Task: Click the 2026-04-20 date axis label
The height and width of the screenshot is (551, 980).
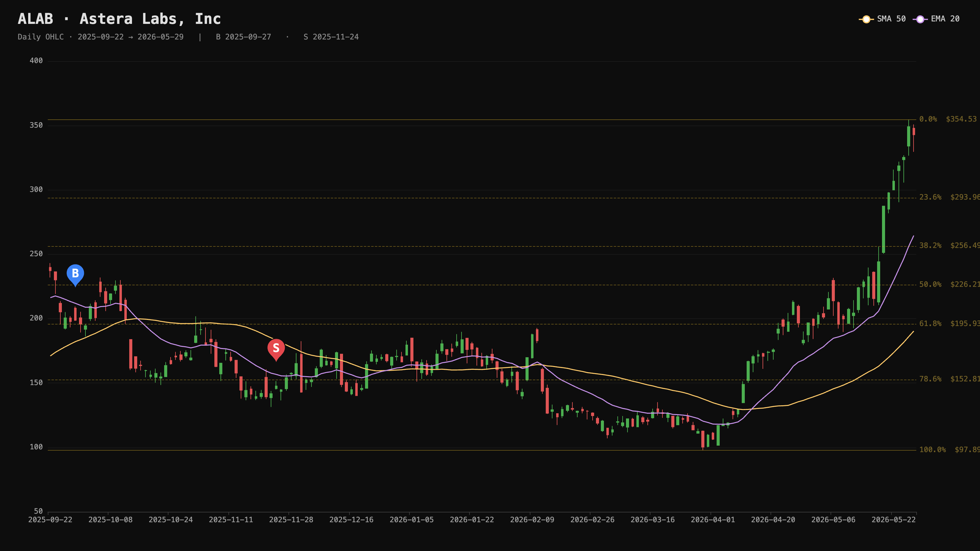Action: tap(773, 520)
